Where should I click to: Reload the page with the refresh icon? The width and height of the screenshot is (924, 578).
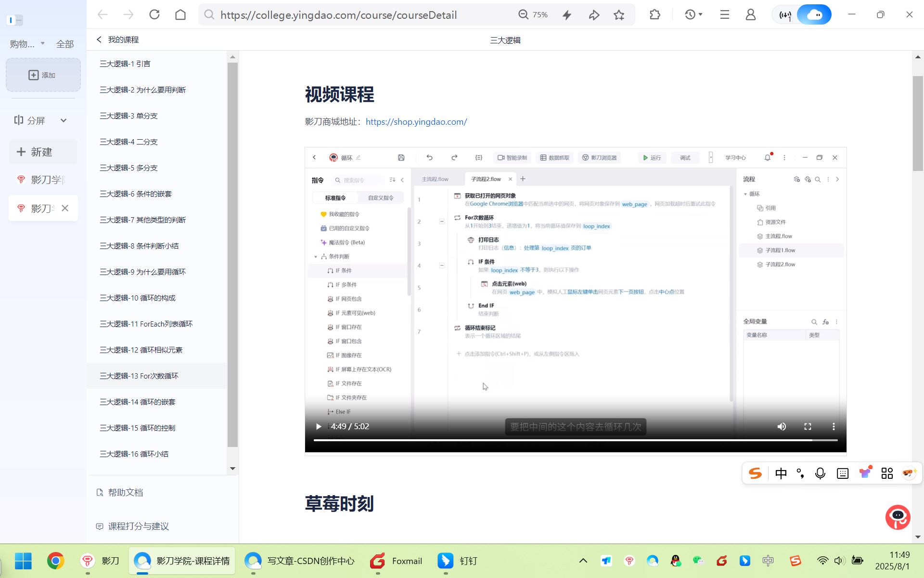[x=154, y=14]
